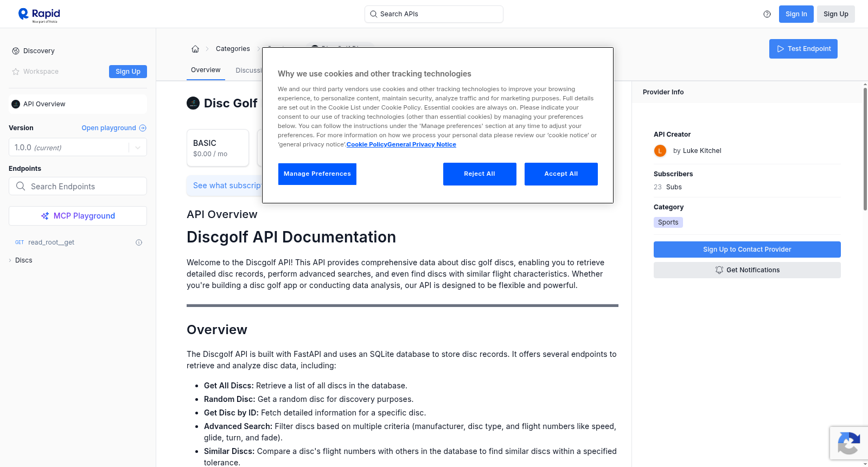
Task: Click Sign Up to Contact Provider
Action: pos(747,250)
